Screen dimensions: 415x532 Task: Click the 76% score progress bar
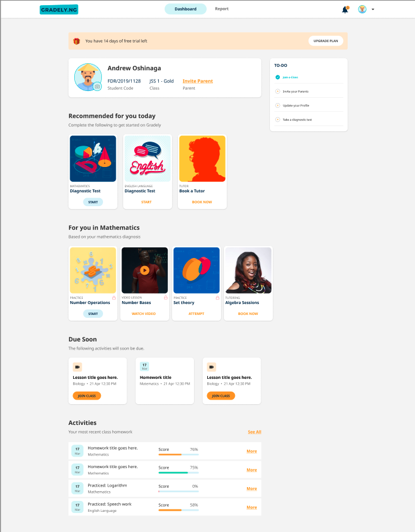178,454
